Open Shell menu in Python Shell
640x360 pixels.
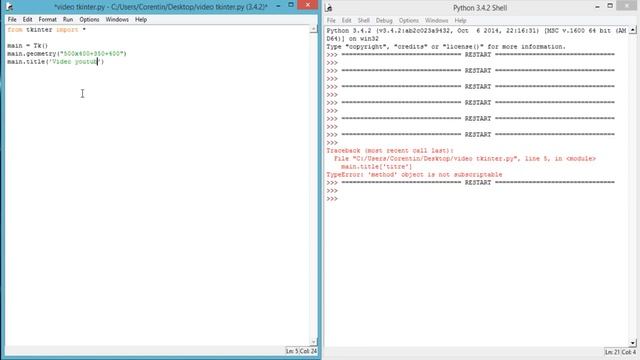[x=363, y=20]
